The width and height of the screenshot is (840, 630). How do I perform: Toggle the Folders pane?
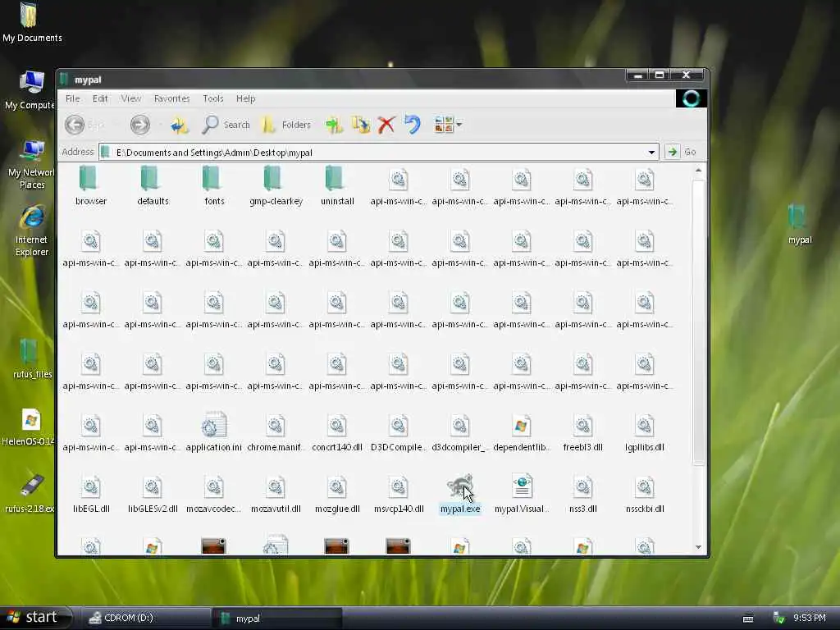pyautogui.click(x=285, y=125)
